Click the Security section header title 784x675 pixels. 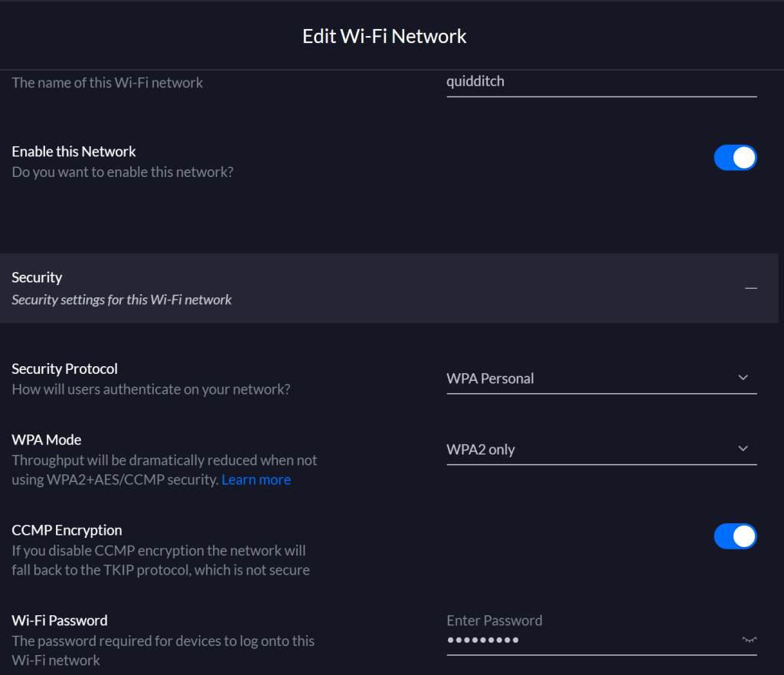[x=37, y=277]
